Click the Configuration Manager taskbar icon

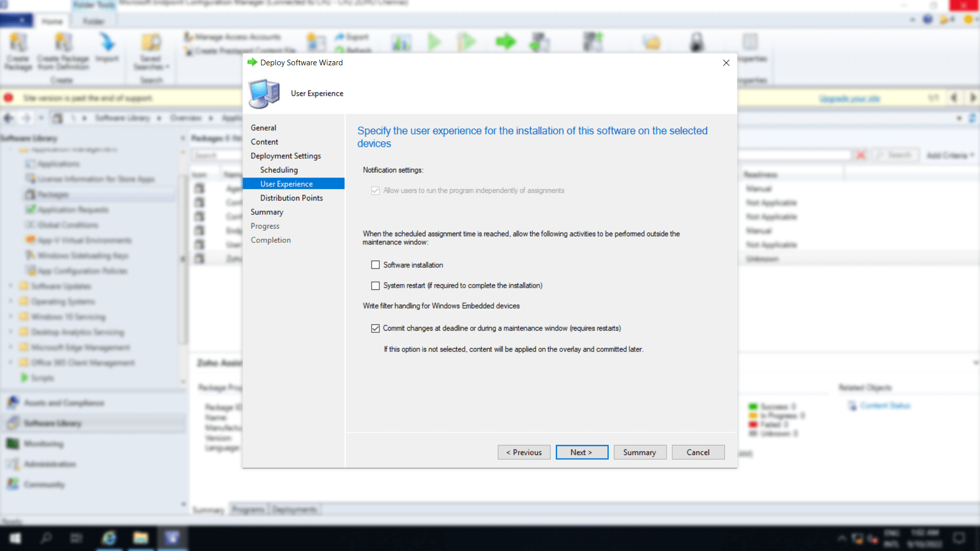pos(172,538)
